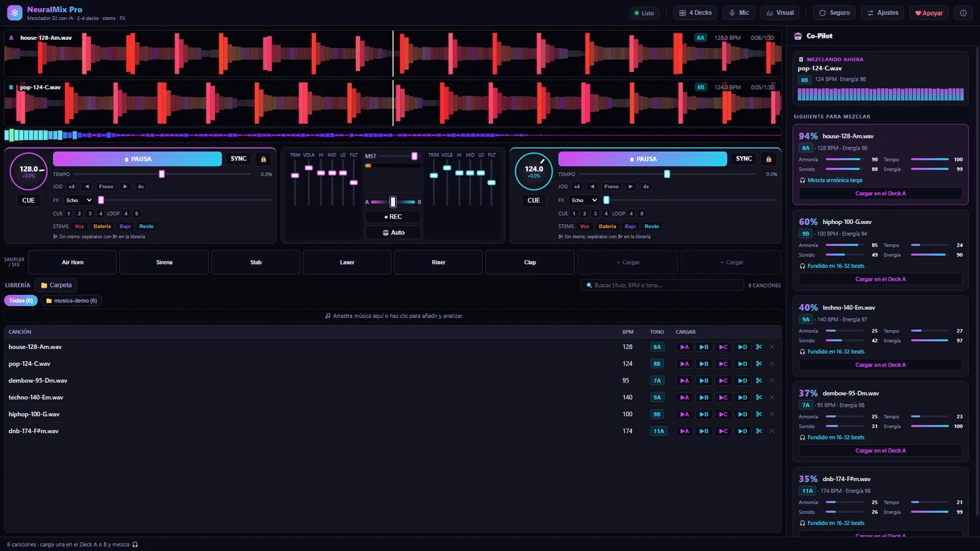980x551 pixels.
Task: Click the REC button in the mixer
Action: (x=393, y=217)
